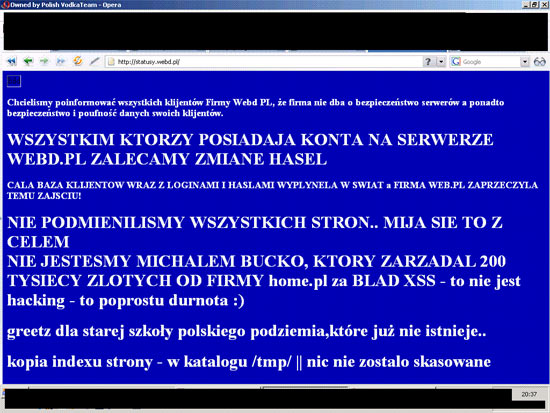
Task: Open the search engine dropdown arrow
Action: tap(524, 62)
